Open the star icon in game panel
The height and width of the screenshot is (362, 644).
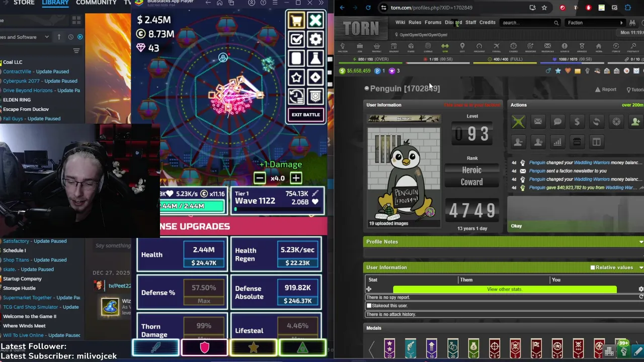pyautogui.click(x=296, y=77)
